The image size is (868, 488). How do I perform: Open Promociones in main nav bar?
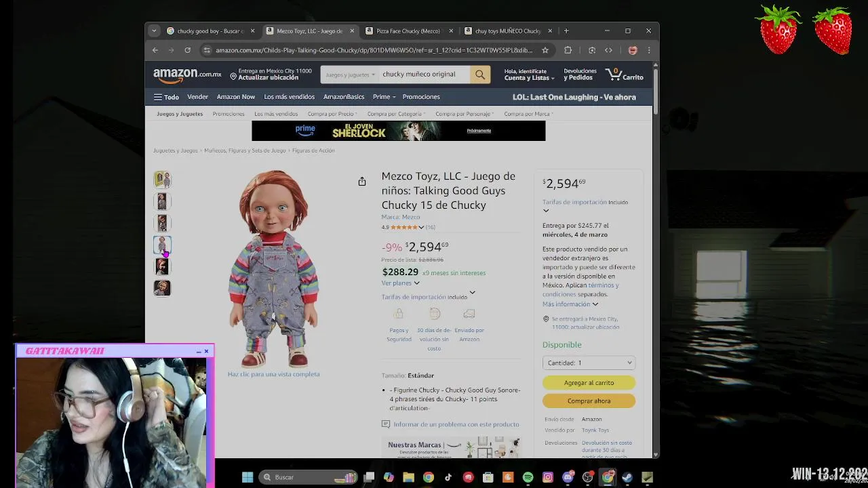(x=421, y=97)
